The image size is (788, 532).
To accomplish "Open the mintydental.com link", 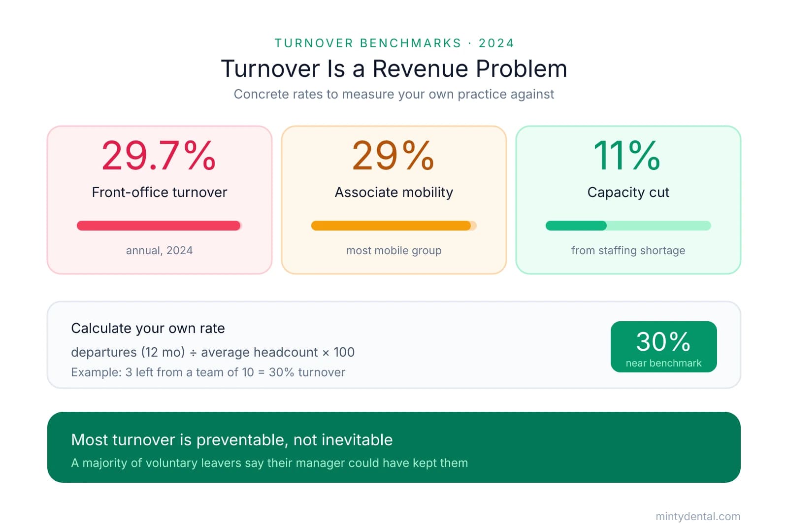I will point(698,516).
